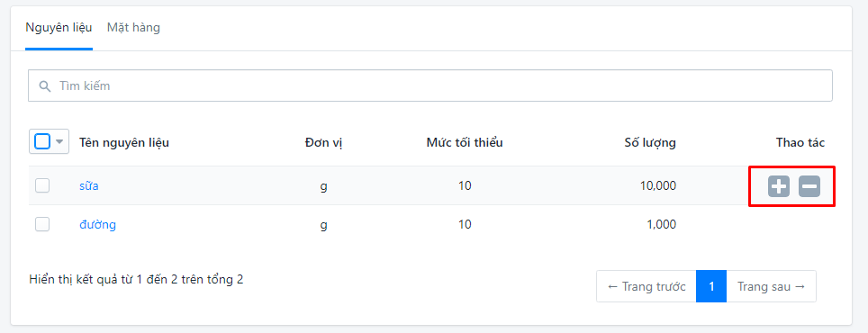Switch to the Nguyên liệu tab
This screenshot has height=333, width=868.
coord(59,27)
